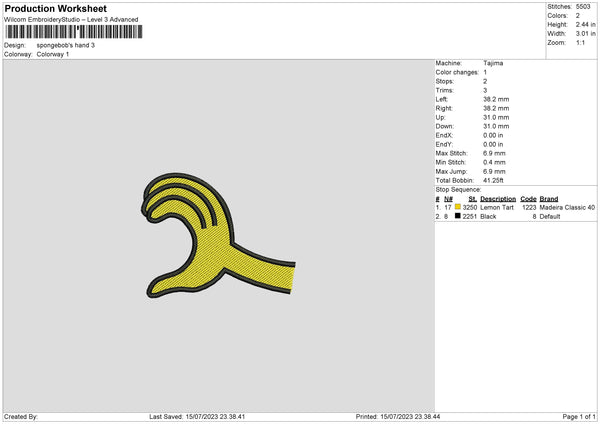Click the stitch count 3250 cell
This screenshot has width=600, height=424.
(x=470, y=207)
